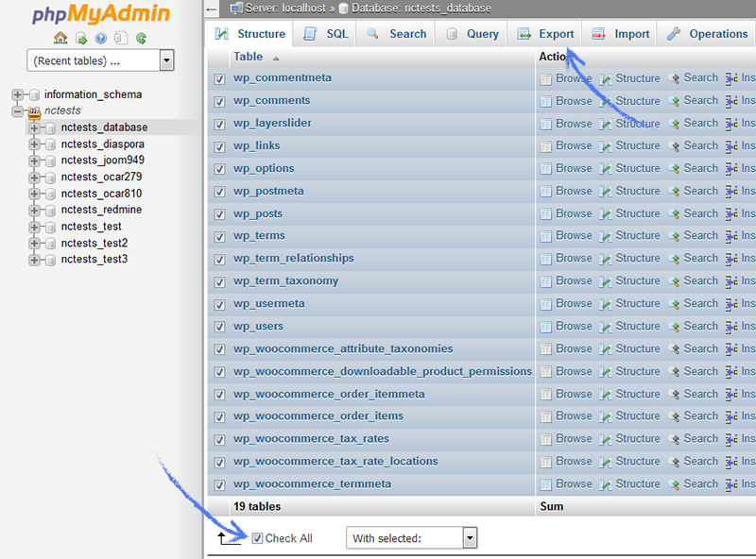Image resolution: width=756 pixels, height=559 pixels.
Task: Click Browse link for wp_usermeta
Action: [574, 304]
